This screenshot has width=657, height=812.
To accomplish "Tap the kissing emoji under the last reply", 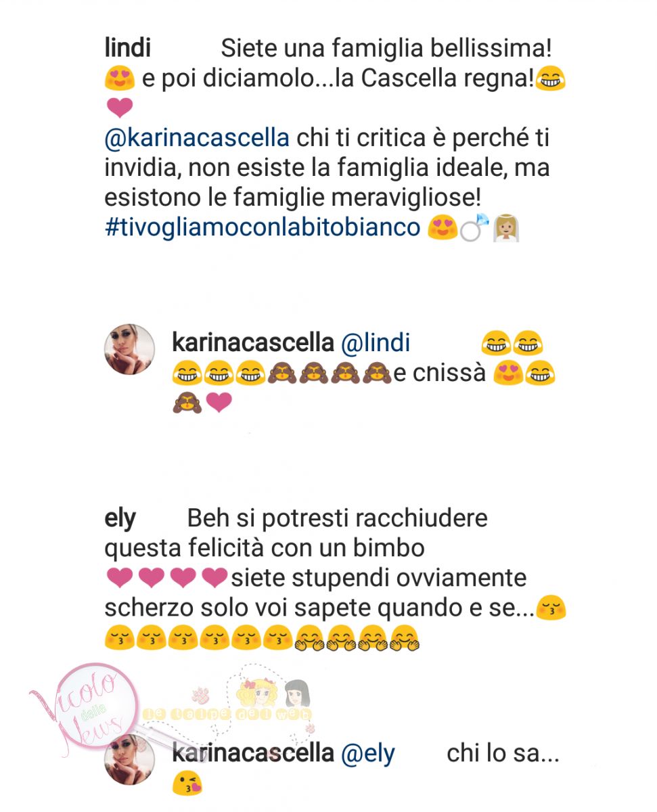I will click(x=187, y=784).
